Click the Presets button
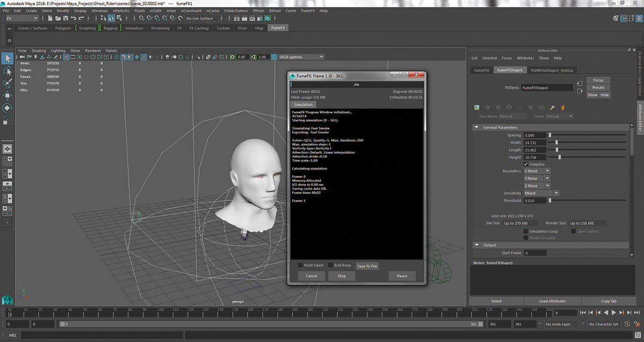Viewport: 644px width, 342px height. click(598, 87)
